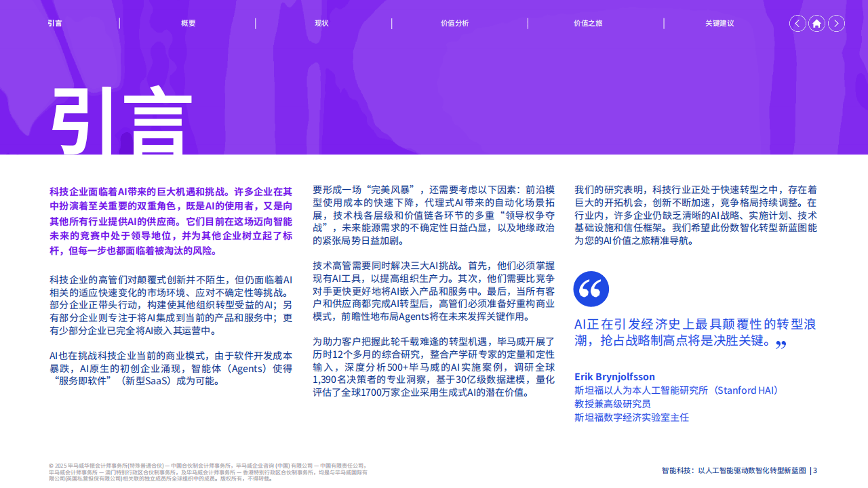Viewport: 868px width, 488px height.
Task: Navigate to the 关键建议 tab
Action: 719,23
